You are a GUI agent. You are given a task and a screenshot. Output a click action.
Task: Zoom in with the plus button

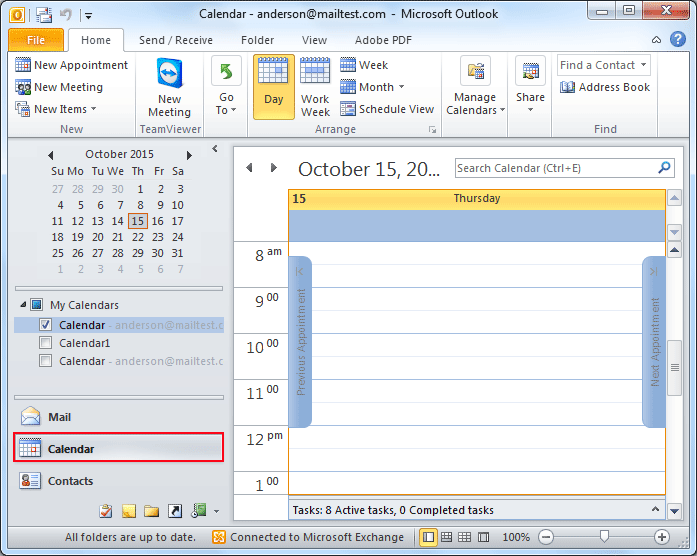pyautogui.click(x=662, y=537)
